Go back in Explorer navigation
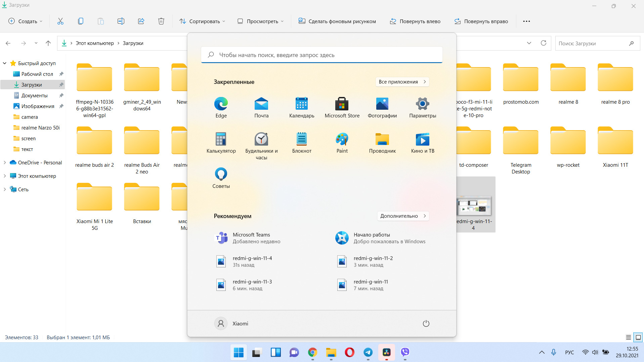The height and width of the screenshot is (362, 644). coord(8,43)
